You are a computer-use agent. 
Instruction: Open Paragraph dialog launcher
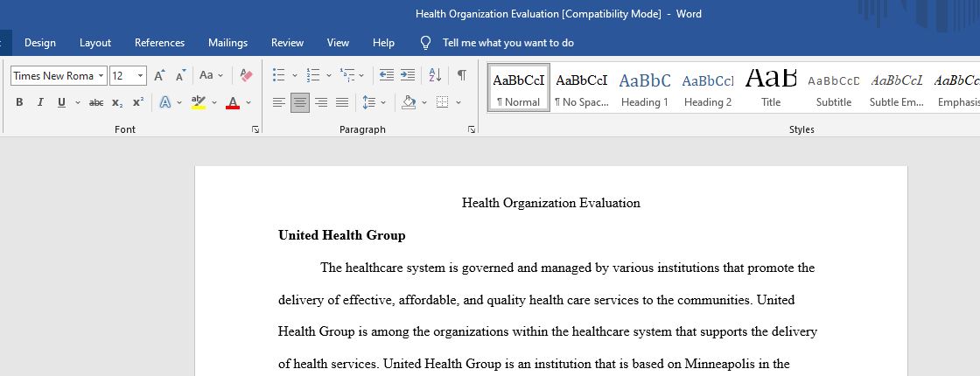472,129
